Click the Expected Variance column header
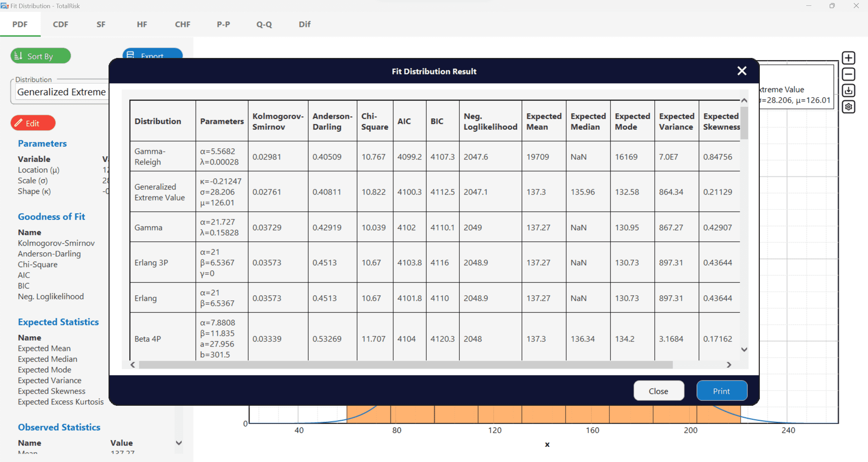 pyautogui.click(x=677, y=121)
